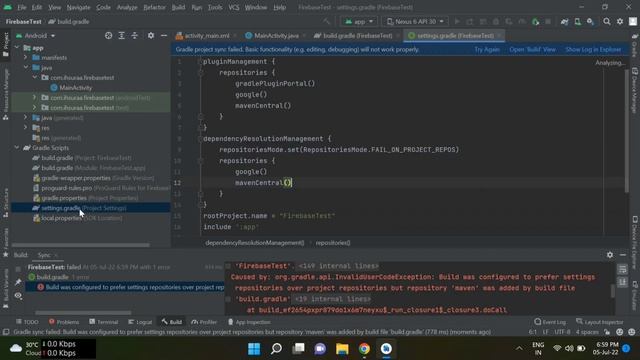Open the Nexus 6 API 30 device dropdown
This screenshot has height=360, width=640.
pyautogui.click(x=415, y=21)
